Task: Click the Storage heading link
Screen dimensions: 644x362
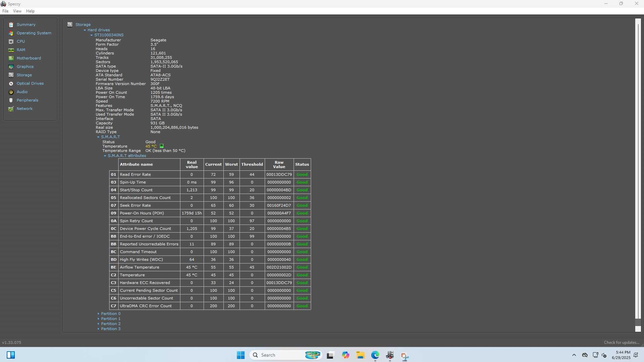Action: coord(83,25)
